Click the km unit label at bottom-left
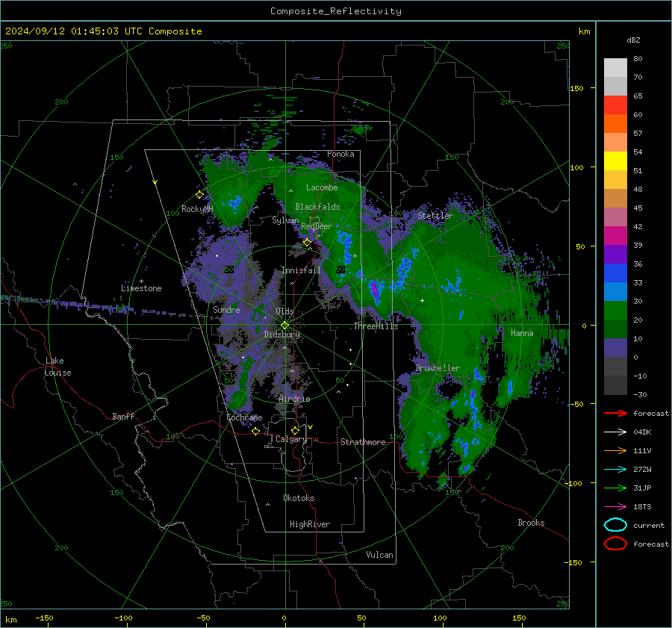Image resolution: width=672 pixels, height=628 pixels. (x=10, y=620)
